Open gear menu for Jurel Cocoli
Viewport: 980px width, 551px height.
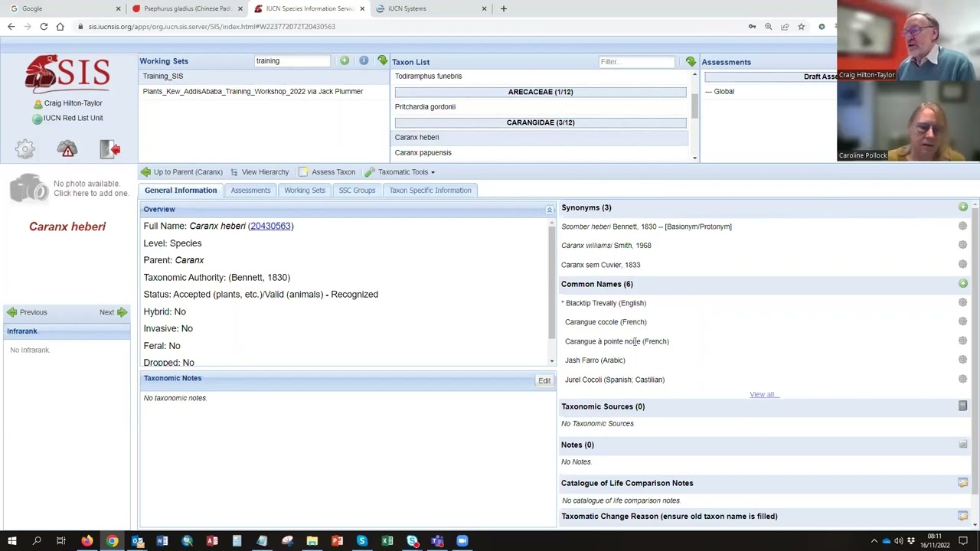(x=962, y=380)
